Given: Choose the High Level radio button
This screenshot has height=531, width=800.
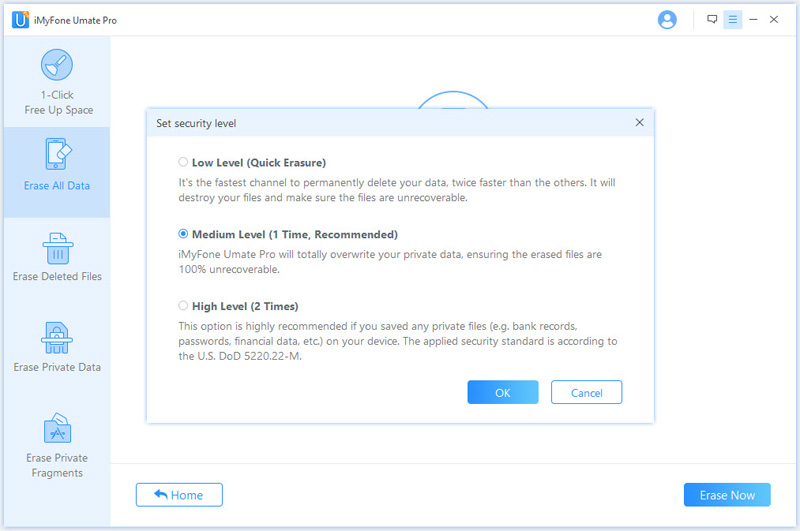Looking at the screenshot, I should pos(183,306).
